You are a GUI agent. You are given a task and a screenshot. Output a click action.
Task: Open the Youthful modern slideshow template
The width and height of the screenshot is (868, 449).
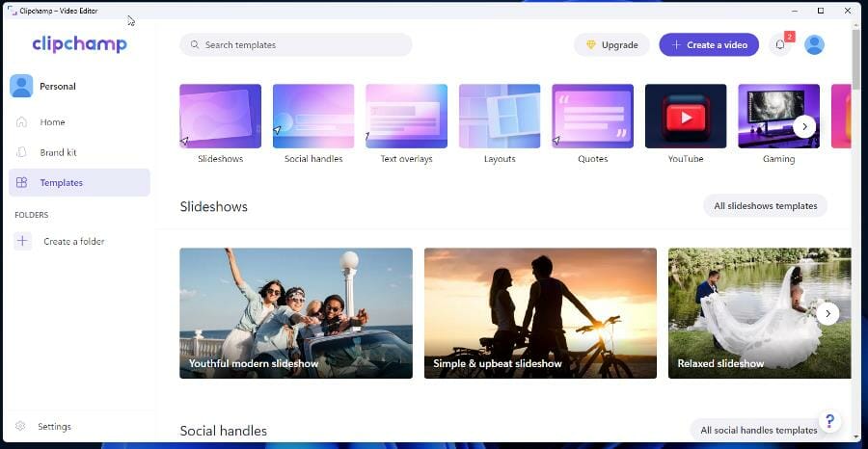(296, 313)
